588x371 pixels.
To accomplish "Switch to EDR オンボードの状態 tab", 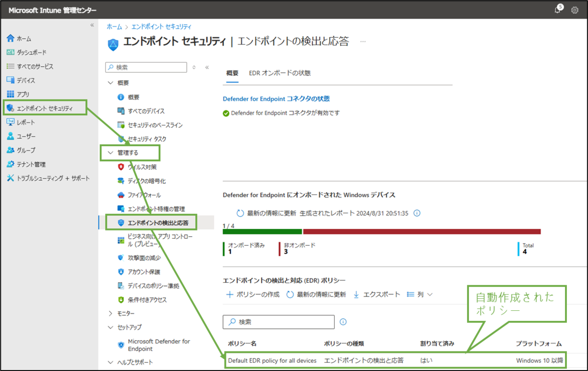I will pyautogui.click(x=279, y=73).
